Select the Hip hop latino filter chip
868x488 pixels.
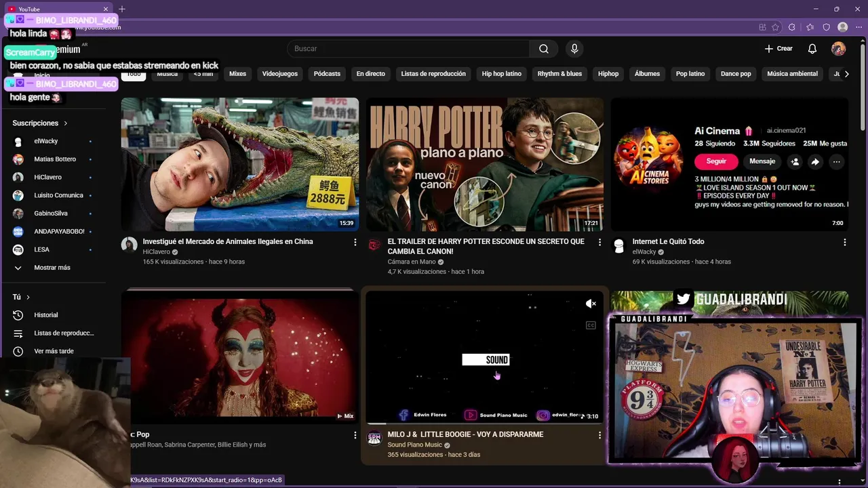502,74
